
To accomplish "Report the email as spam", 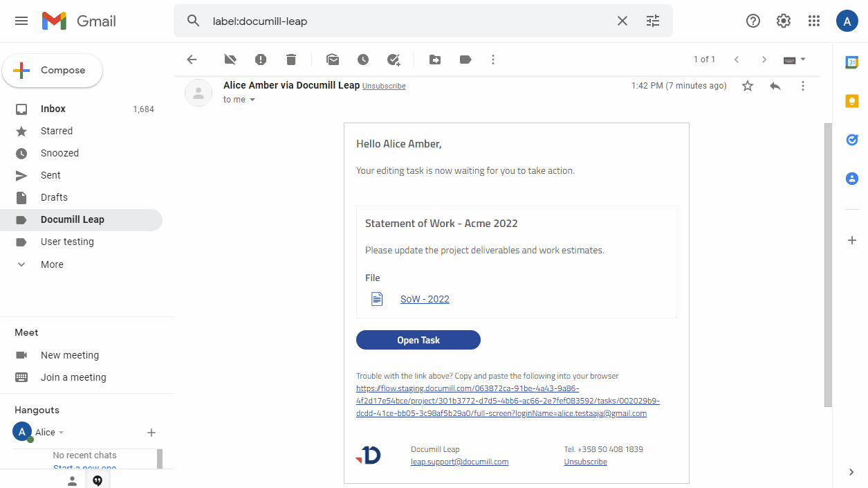I will point(261,60).
